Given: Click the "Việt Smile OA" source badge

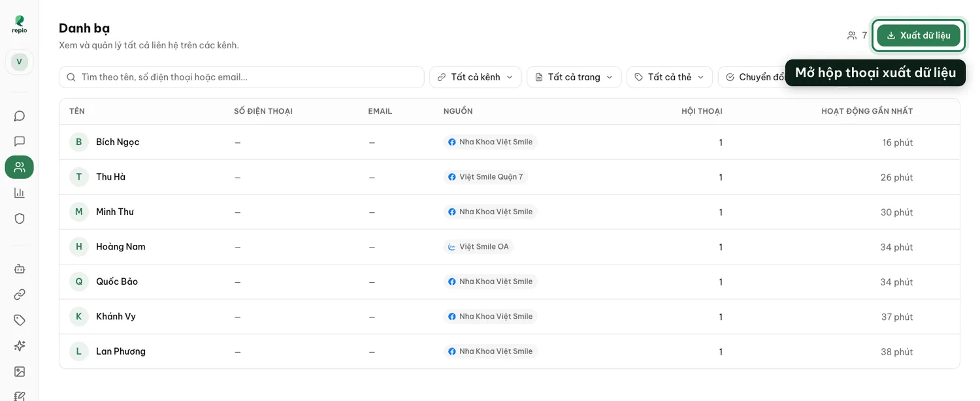Looking at the screenshot, I should coord(478,247).
